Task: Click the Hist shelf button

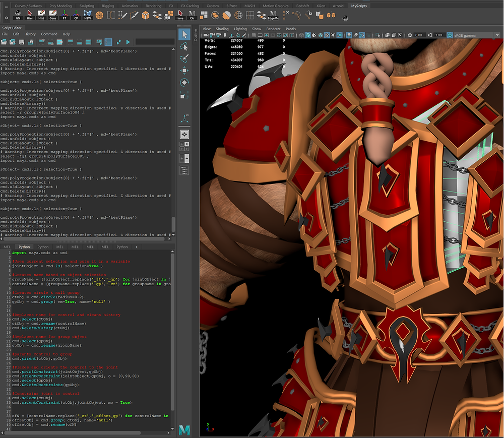Action: (41, 15)
